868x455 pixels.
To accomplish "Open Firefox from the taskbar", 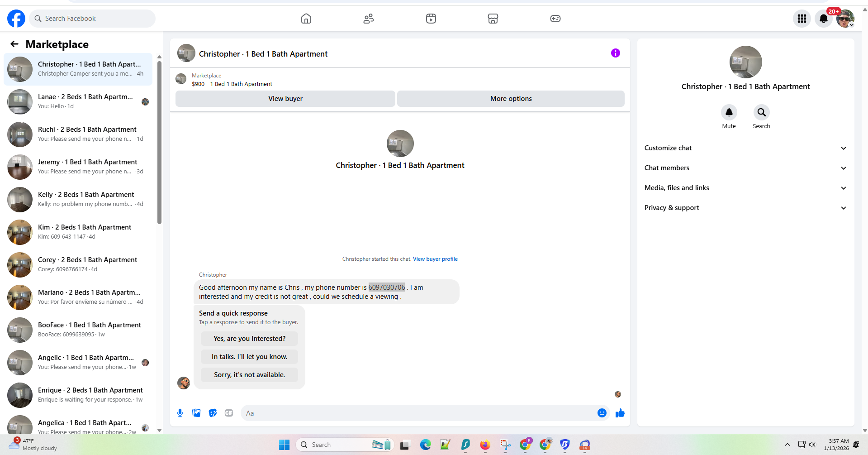I will [x=485, y=445].
